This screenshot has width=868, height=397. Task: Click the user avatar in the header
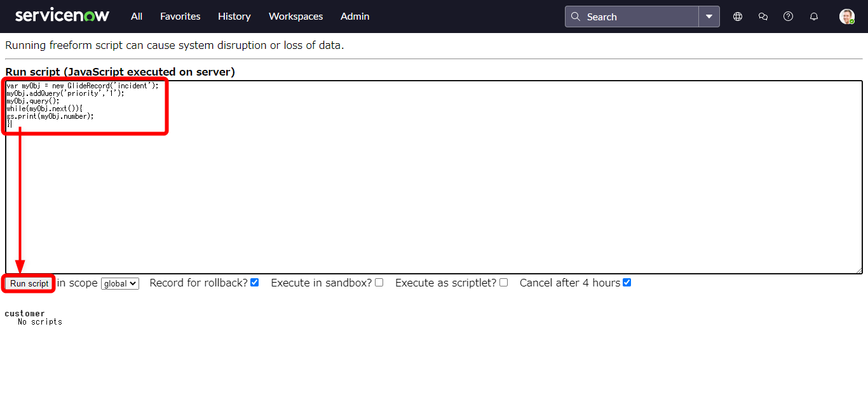(x=847, y=17)
